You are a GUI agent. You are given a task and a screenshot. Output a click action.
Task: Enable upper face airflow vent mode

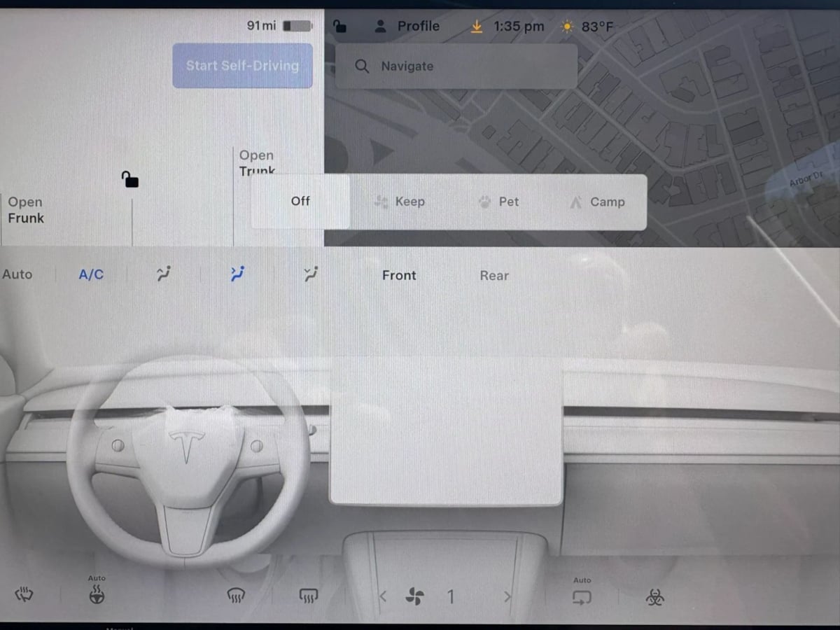tap(163, 274)
